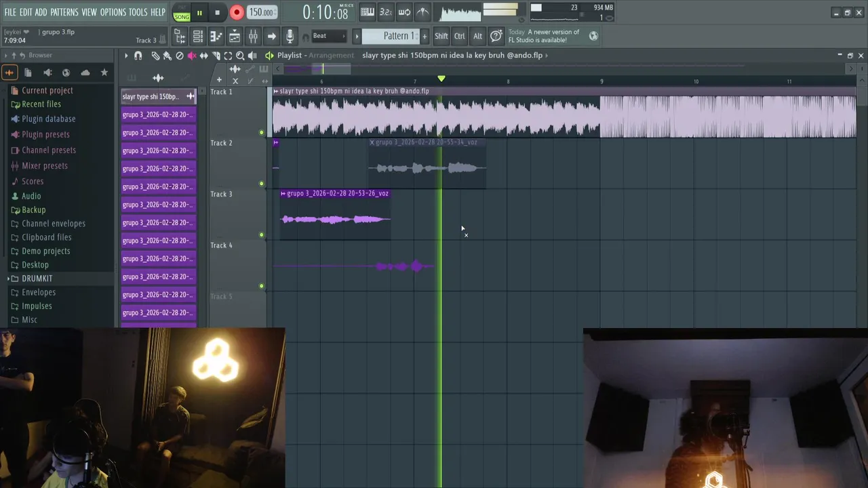This screenshot has width=868, height=488.
Task: Click the microphone one-click recording icon
Action: [x=290, y=37]
